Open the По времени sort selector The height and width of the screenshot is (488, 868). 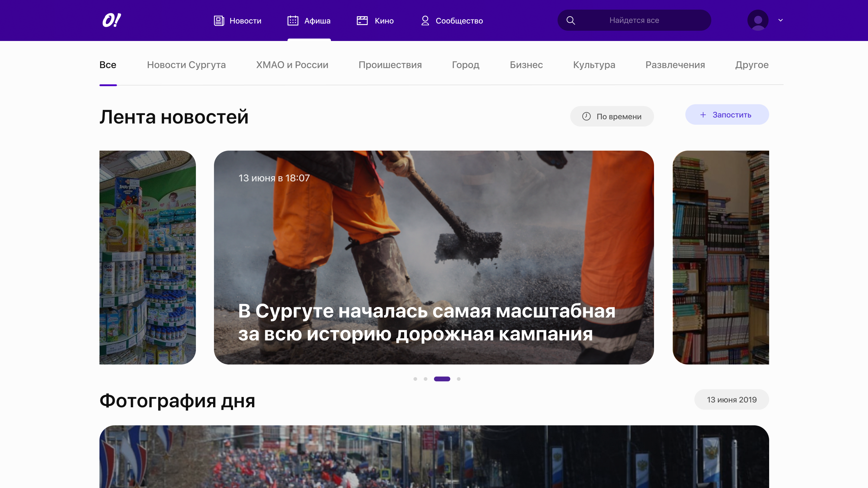[x=612, y=116]
